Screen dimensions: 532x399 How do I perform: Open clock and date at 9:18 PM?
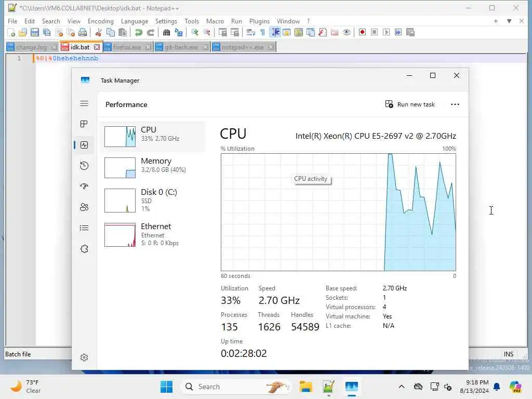pos(474,387)
